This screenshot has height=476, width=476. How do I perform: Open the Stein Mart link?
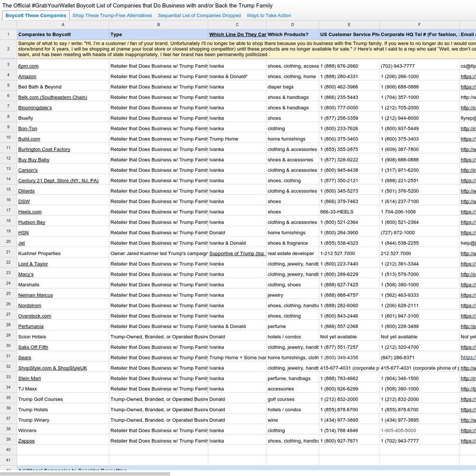[x=30, y=378]
